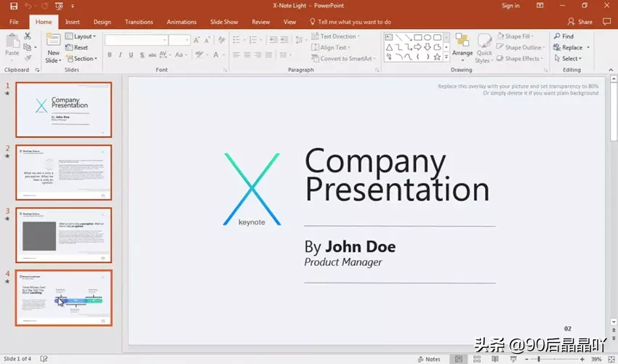Align text right in Paragraph group
The height and width of the screenshot is (364, 618).
pyautogui.click(x=258, y=54)
